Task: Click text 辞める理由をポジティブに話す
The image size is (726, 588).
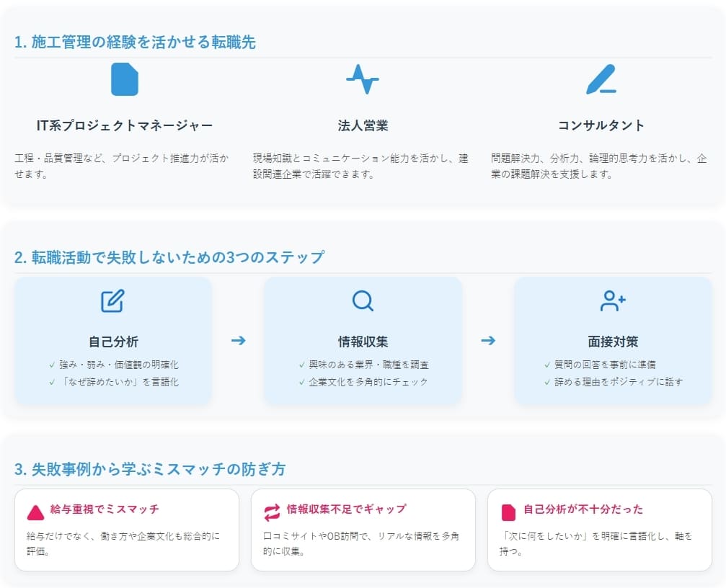Action: coord(619,382)
